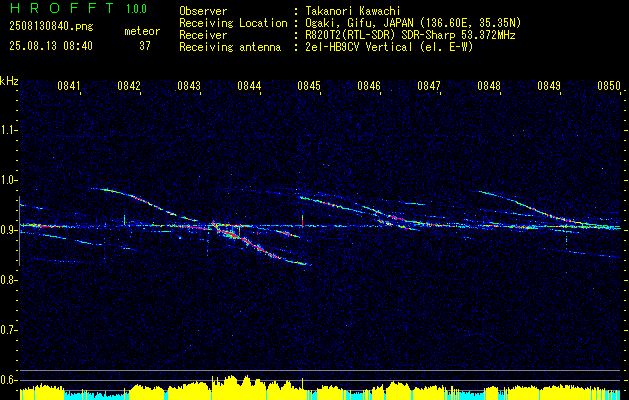Screen dimensions: 629x400
Task: Click the gray vertical range bar near 0.9 kHz
Action: 19,231
